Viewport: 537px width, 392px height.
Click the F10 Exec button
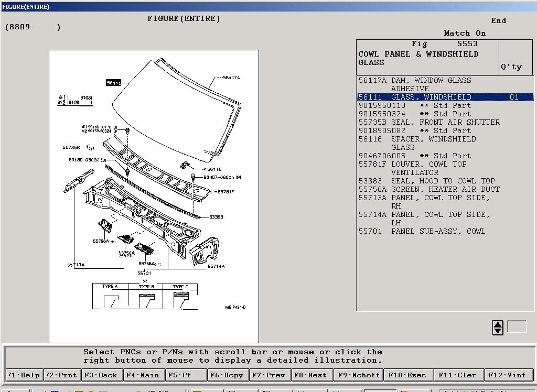(408, 375)
